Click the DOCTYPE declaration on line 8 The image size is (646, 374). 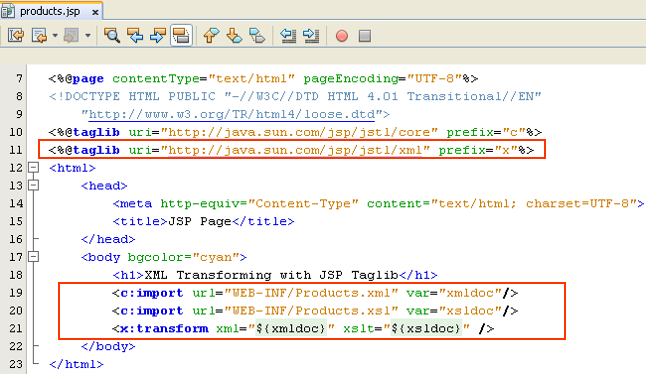295,96
